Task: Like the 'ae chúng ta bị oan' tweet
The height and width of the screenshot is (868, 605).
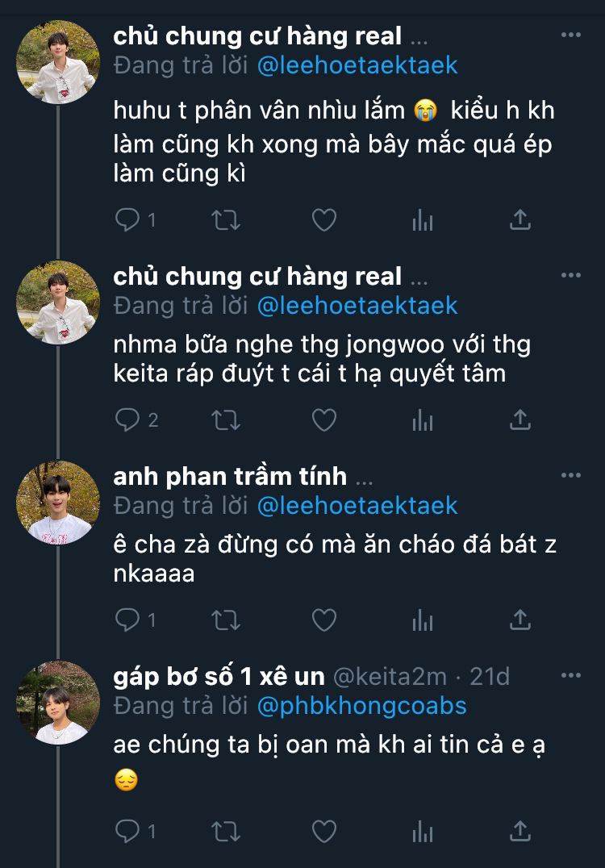Action: (324, 831)
